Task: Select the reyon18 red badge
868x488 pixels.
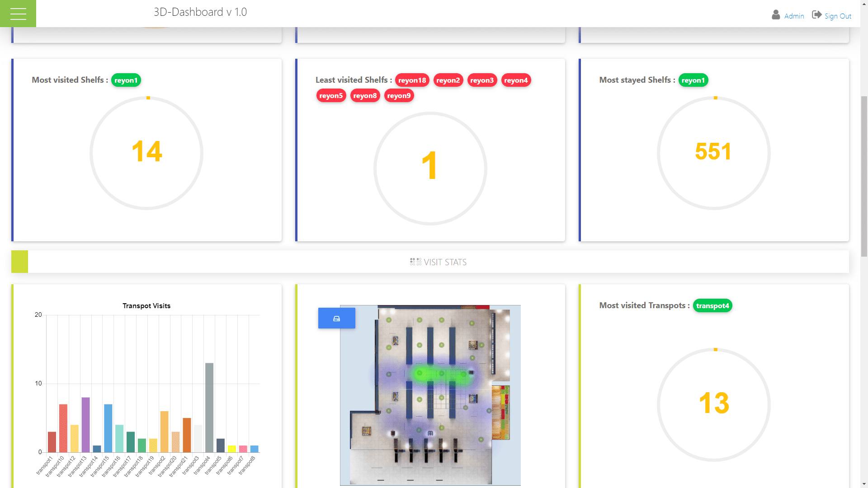Action: 412,80
